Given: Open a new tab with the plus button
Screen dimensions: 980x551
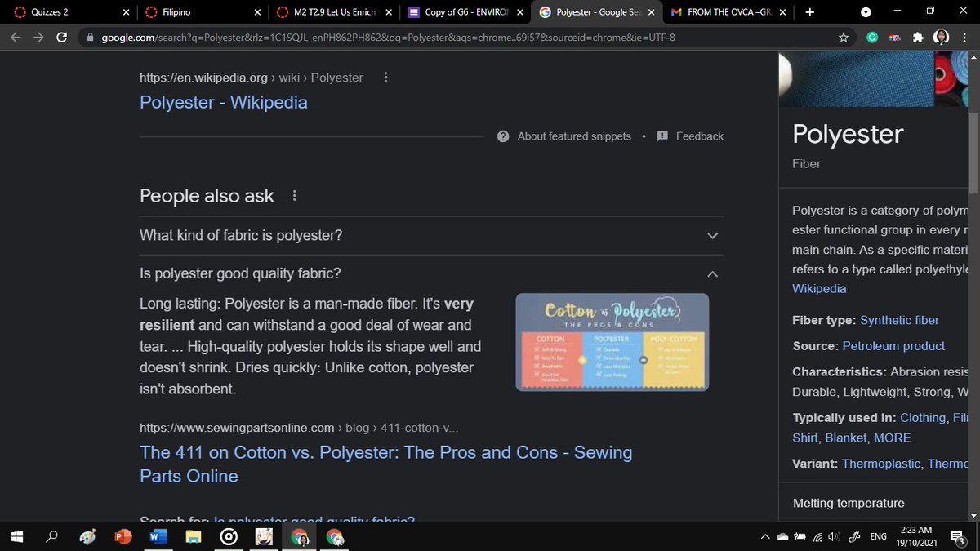Looking at the screenshot, I should coord(809,12).
